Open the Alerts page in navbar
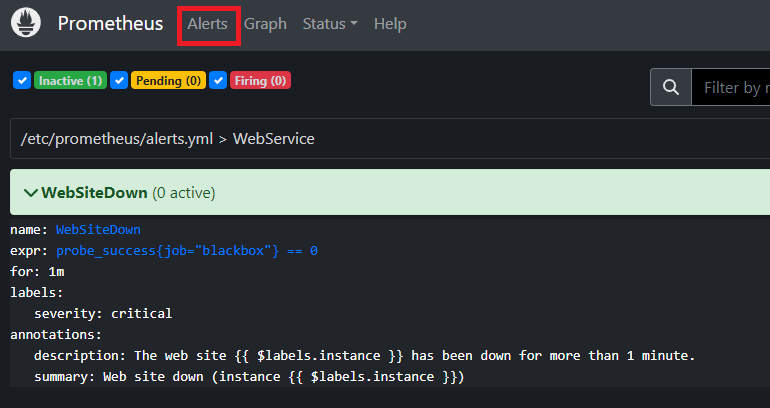 (207, 24)
